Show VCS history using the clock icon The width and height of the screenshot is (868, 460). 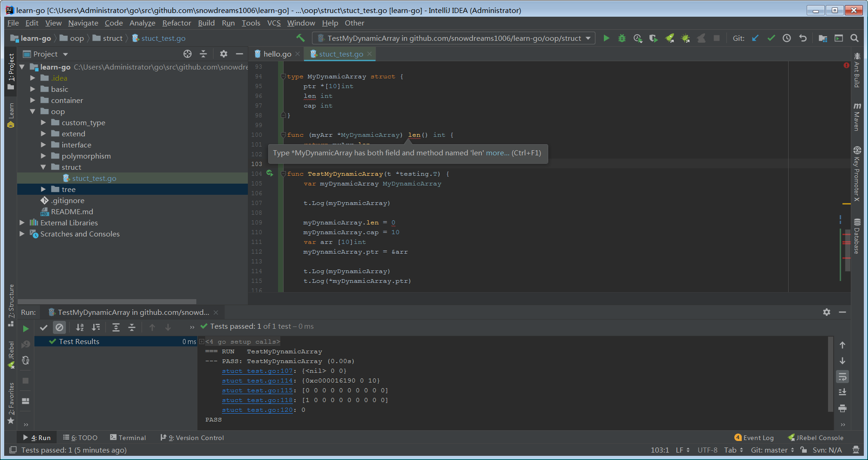pyautogui.click(x=787, y=38)
